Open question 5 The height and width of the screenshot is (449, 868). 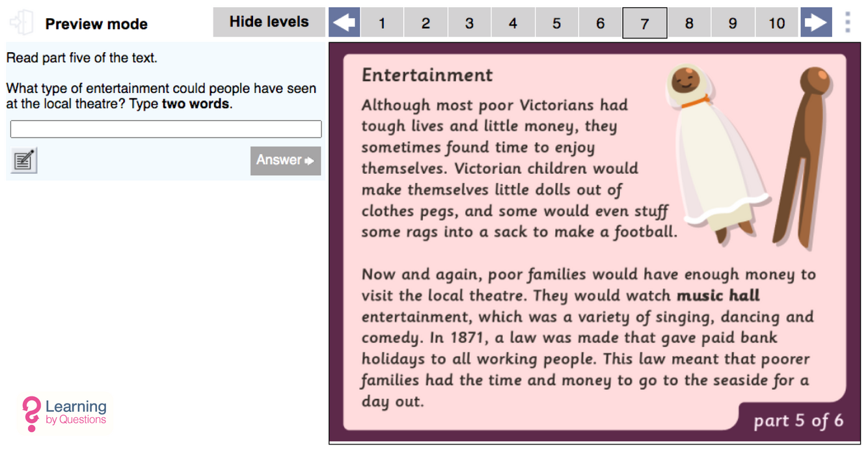coord(556,23)
